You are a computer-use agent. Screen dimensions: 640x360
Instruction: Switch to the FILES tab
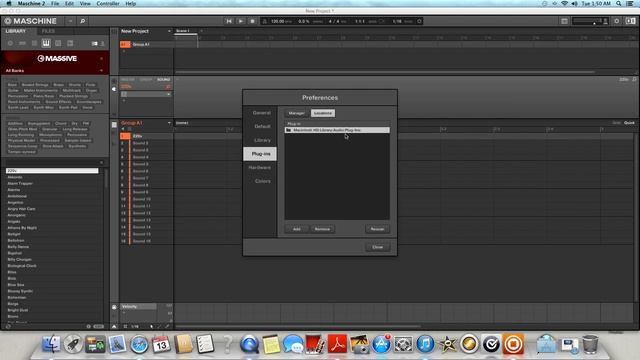point(48,31)
